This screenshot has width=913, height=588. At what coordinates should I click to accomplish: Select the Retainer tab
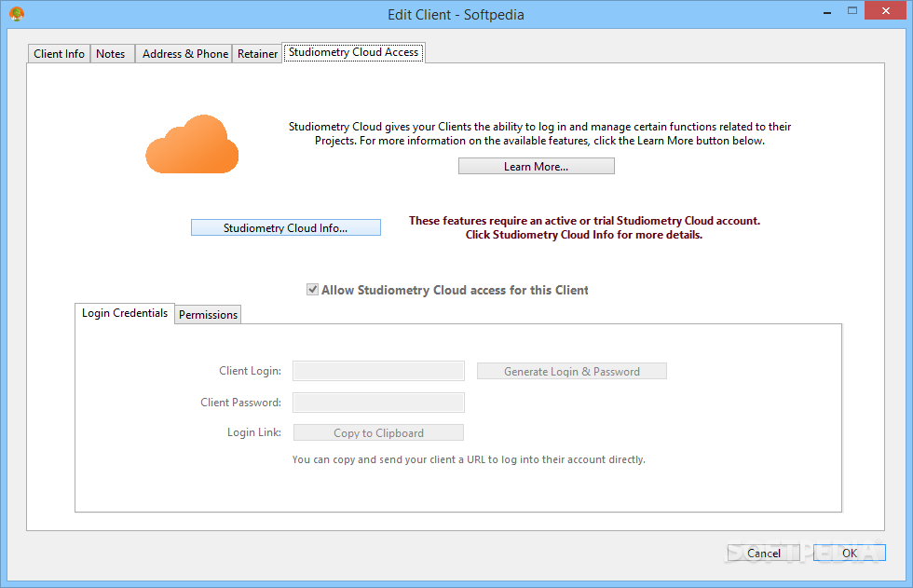(x=257, y=53)
